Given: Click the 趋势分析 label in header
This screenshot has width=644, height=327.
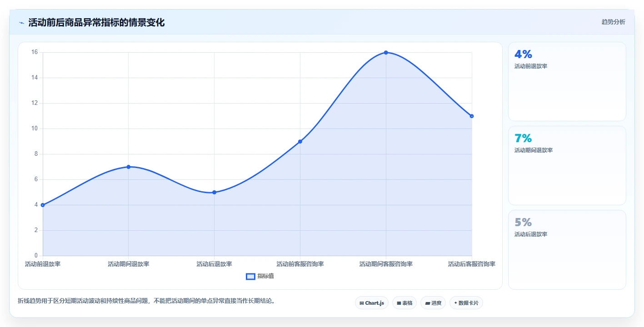Looking at the screenshot, I should click(x=613, y=22).
